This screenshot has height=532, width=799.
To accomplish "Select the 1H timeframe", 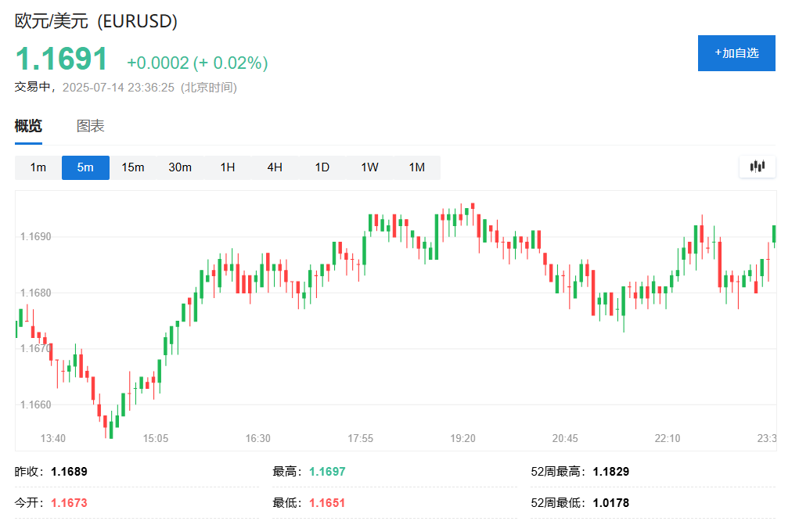I will tap(228, 167).
